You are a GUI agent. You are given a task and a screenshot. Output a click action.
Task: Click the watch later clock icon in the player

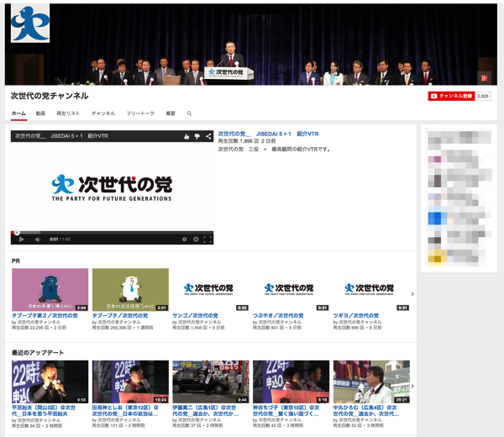point(185,240)
